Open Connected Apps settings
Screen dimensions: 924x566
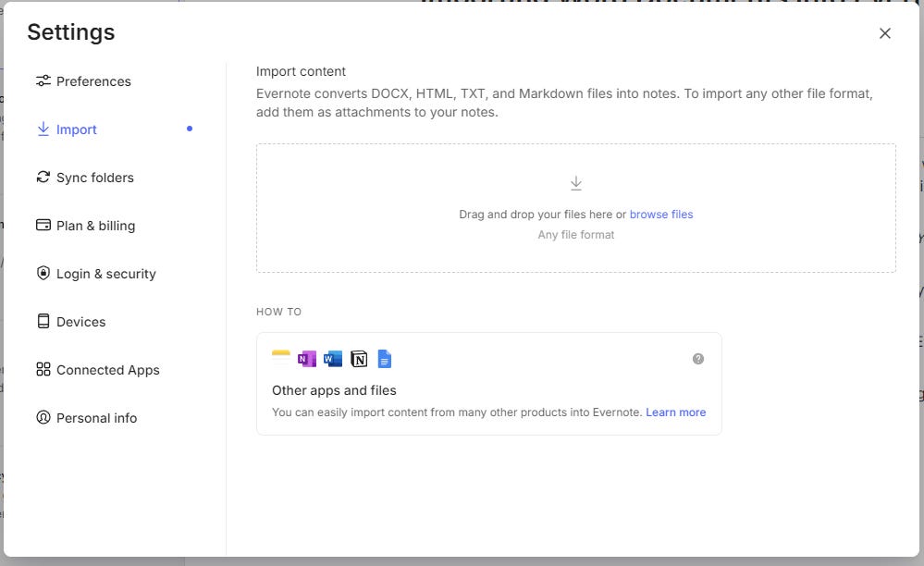pos(98,370)
